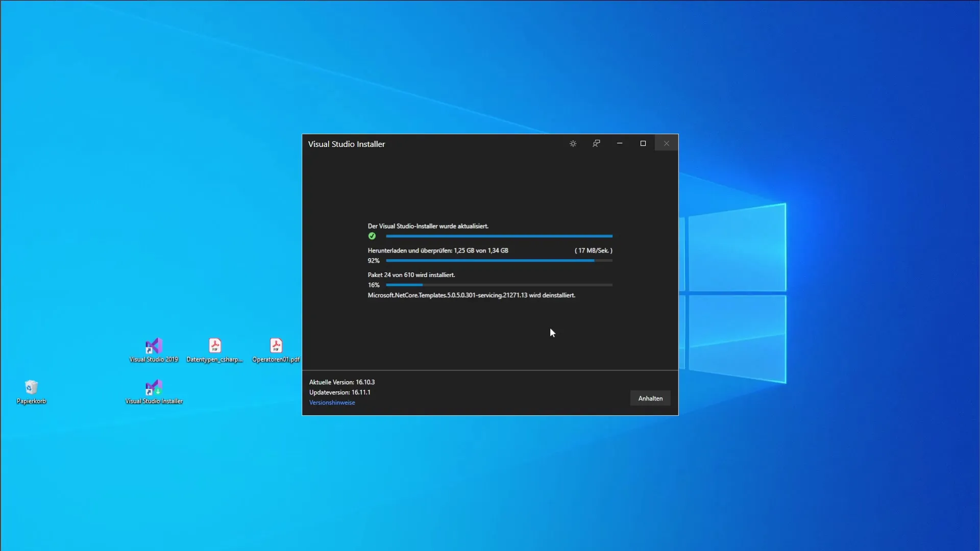This screenshot has height=551, width=980.
Task: Switch theme using the sun icon
Action: tap(573, 144)
